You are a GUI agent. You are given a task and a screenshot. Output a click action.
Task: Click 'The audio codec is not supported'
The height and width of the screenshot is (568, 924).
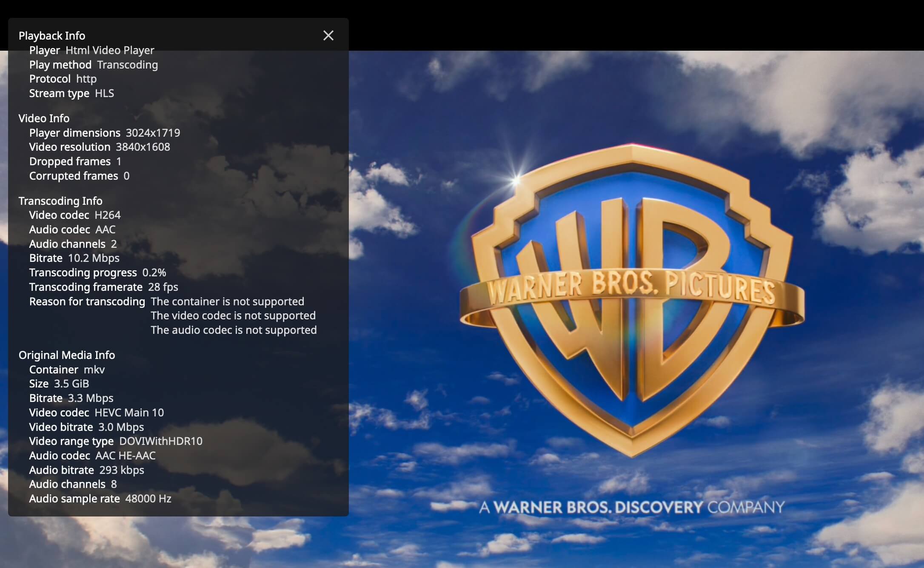coord(234,330)
